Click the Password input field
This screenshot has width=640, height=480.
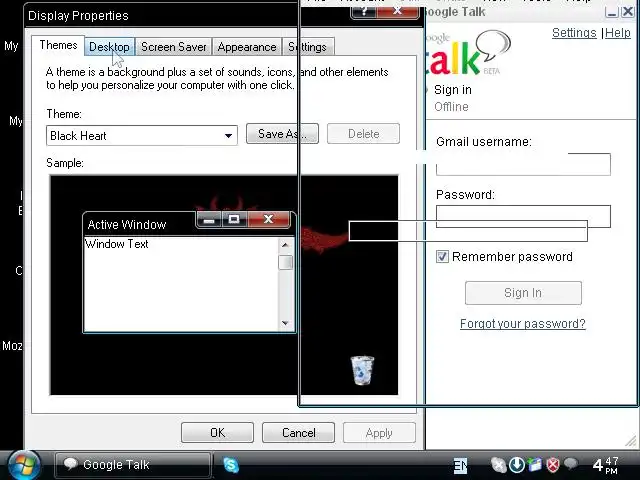[x=523, y=216]
